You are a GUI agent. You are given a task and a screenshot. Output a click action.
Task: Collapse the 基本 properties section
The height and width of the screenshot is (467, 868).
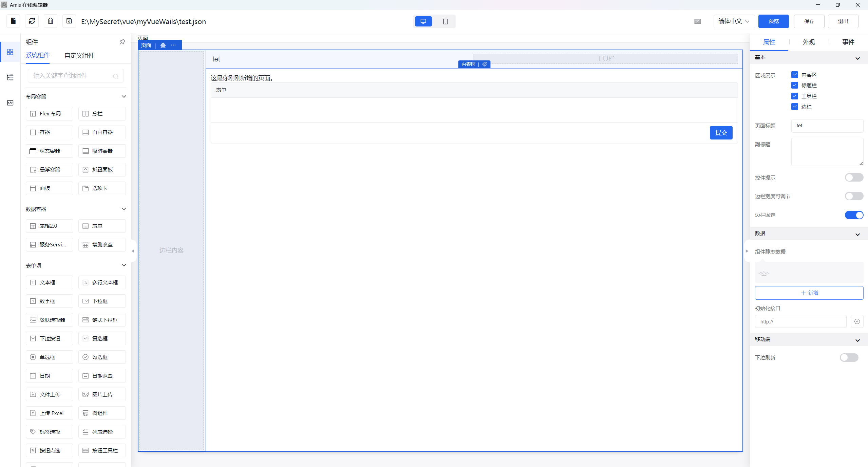[x=857, y=58]
